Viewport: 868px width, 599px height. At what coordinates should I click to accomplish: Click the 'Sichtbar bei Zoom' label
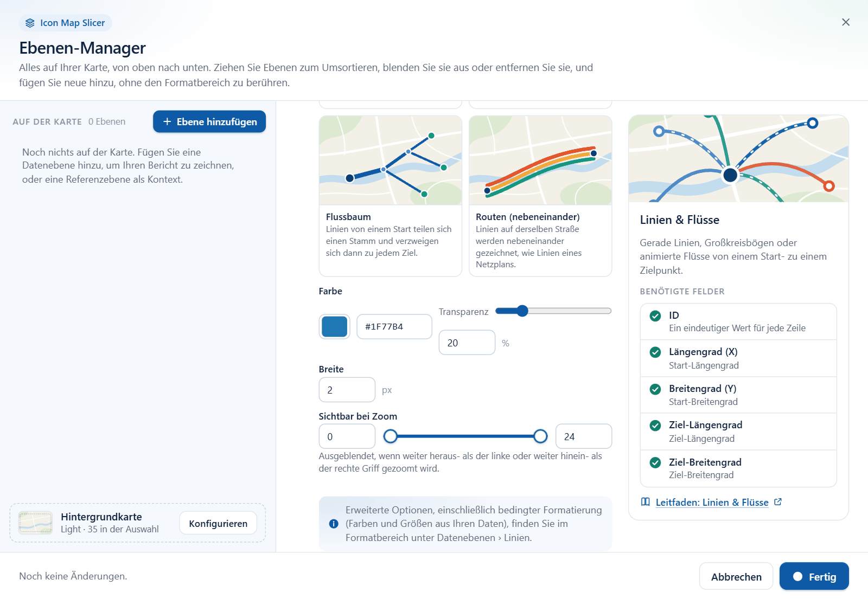point(358,416)
